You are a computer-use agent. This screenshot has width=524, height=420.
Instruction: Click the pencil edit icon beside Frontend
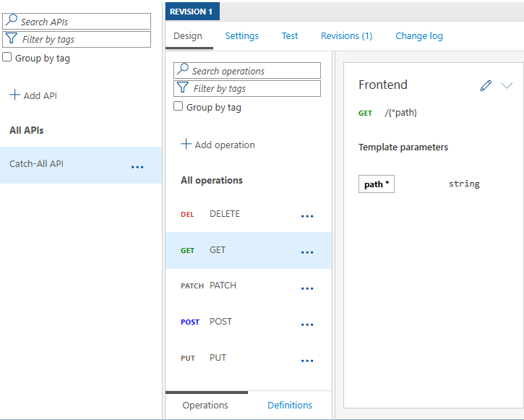click(x=486, y=85)
